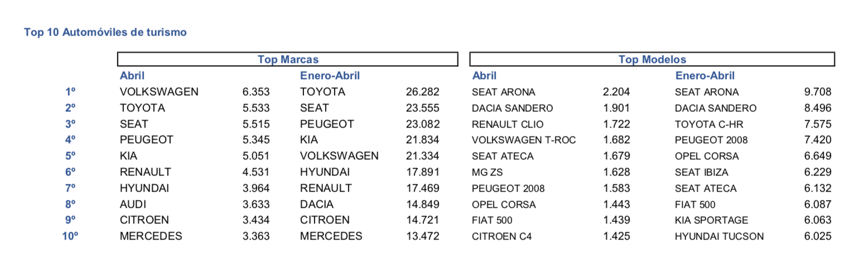Viewport: 868px width, 263px height.
Task: Select the AUDI brand cell
Action: (133, 204)
